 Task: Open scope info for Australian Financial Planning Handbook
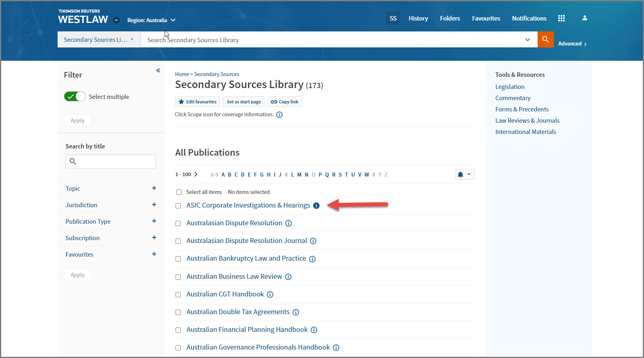pyautogui.click(x=314, y=330)
